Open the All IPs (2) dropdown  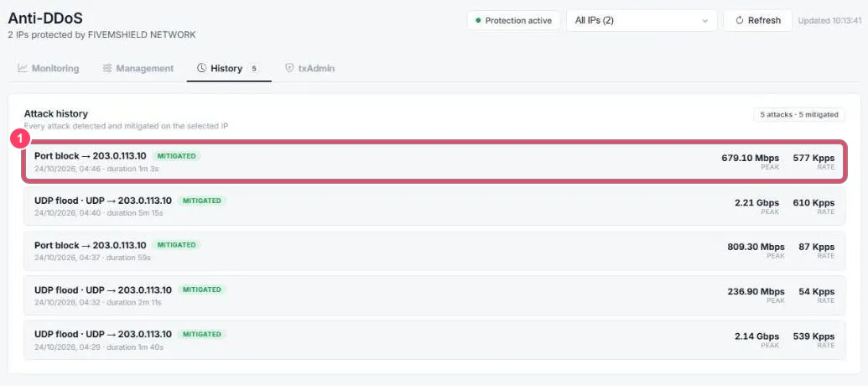[x=642, y=20]
